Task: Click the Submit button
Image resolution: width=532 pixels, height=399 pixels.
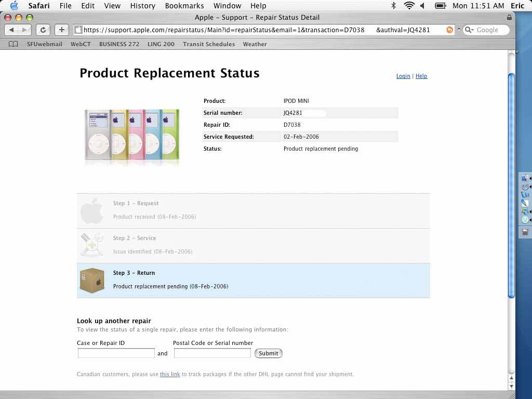Action: point(269,353)
